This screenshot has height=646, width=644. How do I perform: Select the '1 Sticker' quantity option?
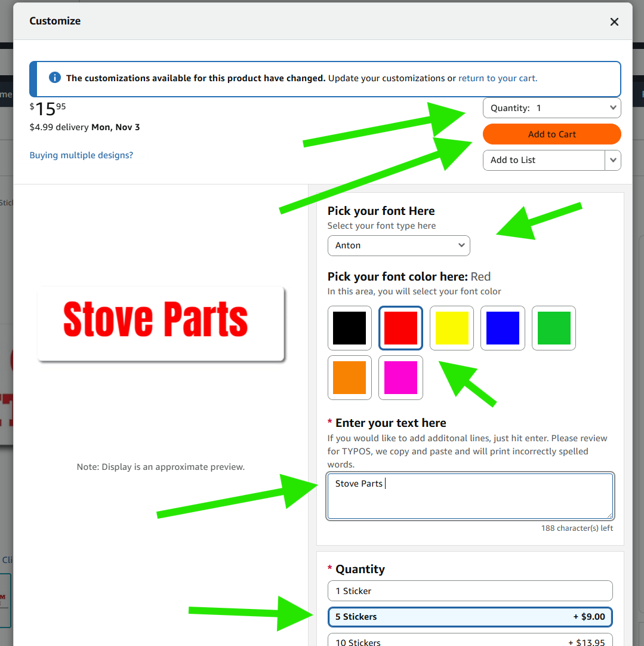pos(470,591)
